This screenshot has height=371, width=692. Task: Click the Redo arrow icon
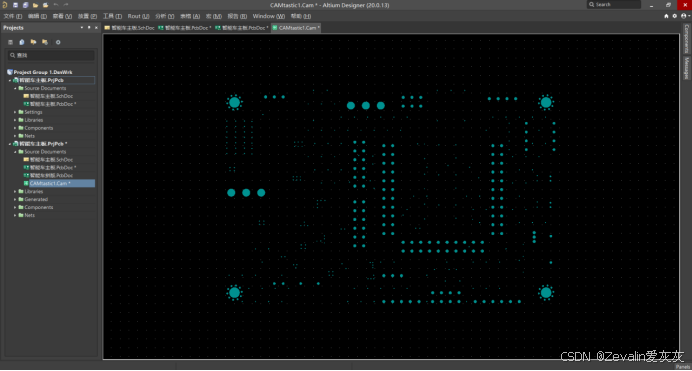pyautogui.click(x=66, y=5)
